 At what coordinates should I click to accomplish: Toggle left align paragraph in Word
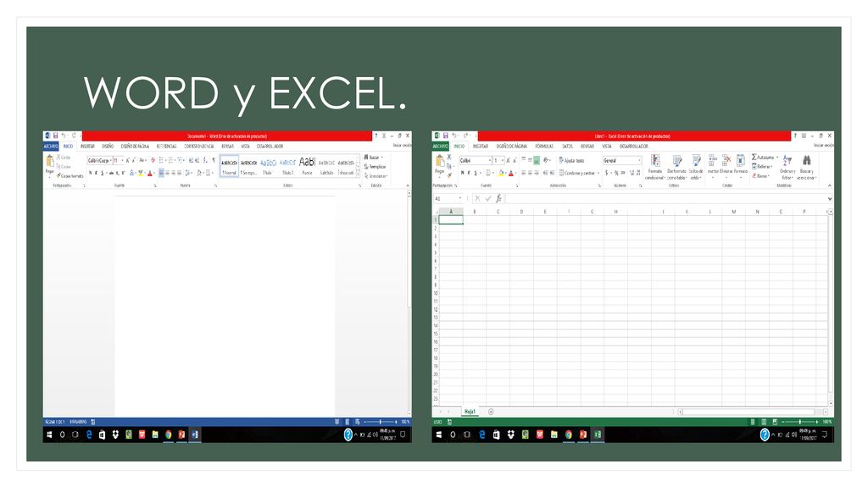[161, 173]
